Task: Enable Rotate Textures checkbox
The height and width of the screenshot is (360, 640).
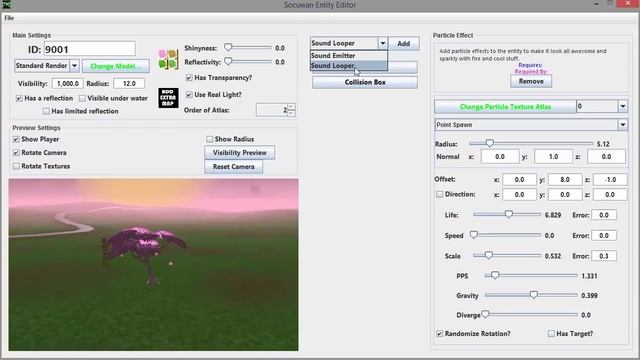Action: (x=16, y=166)
